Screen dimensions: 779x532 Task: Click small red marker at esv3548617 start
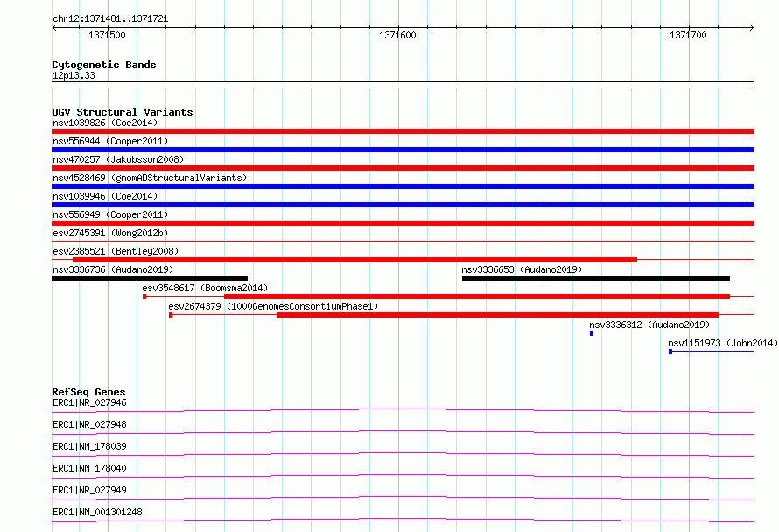(x=144, y=297)
